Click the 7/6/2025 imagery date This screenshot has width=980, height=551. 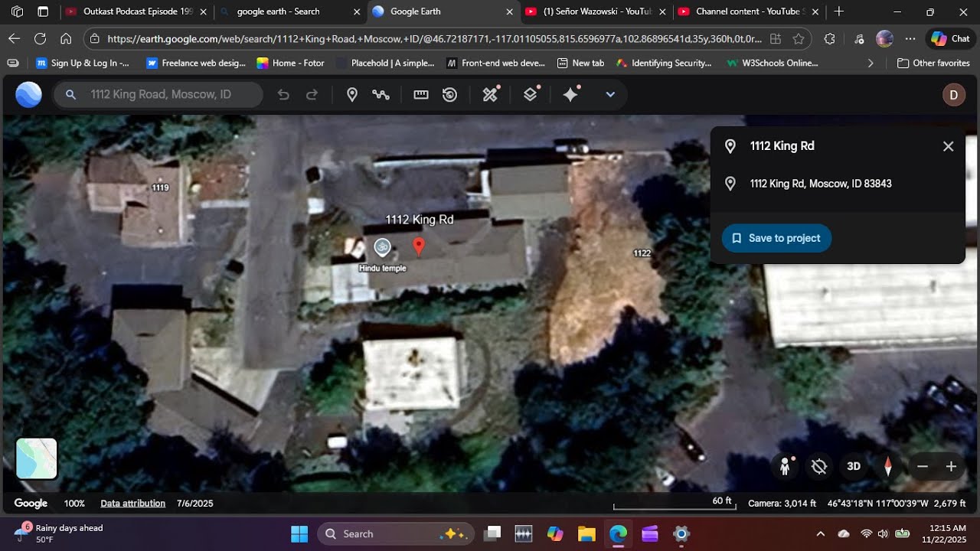tap(195, 504)
